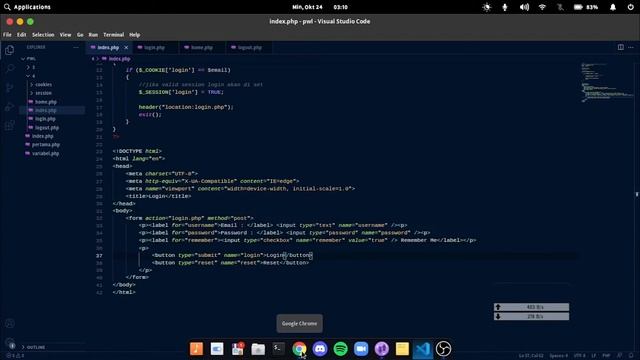Open Explorer panel more actions ellipsis
The image size is (640, 360).
tap(76, 47)
